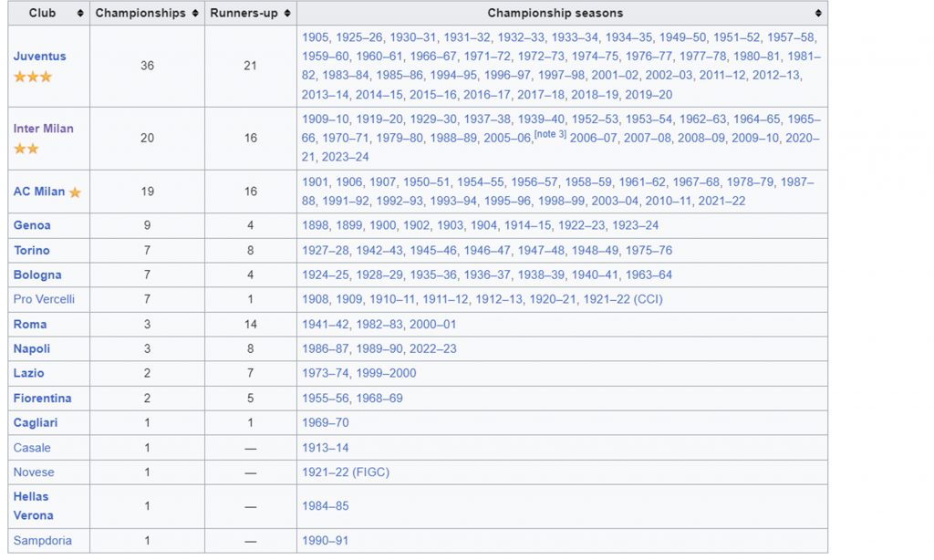
Task: Open the 1963–64 season link
Action: [649, 275]
